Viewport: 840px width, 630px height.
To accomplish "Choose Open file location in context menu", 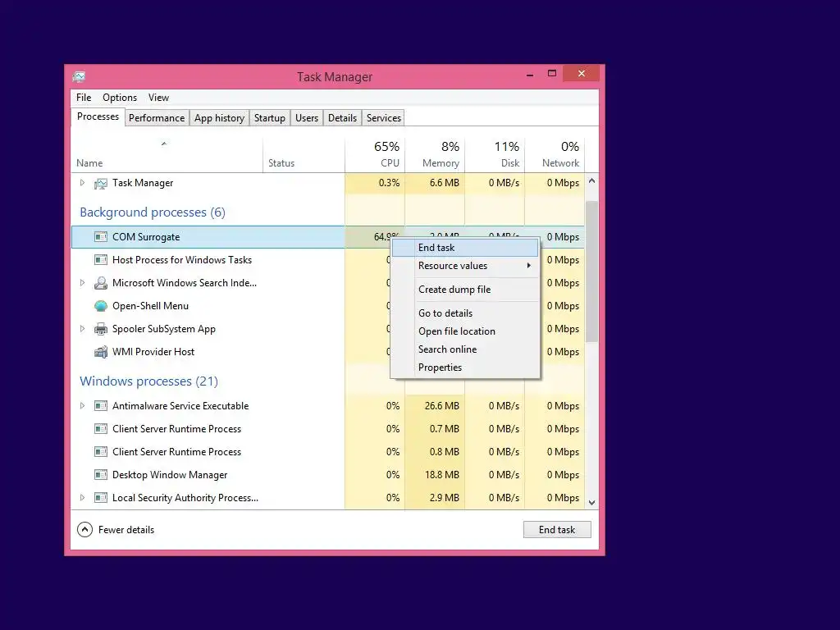I will point(465,331).
